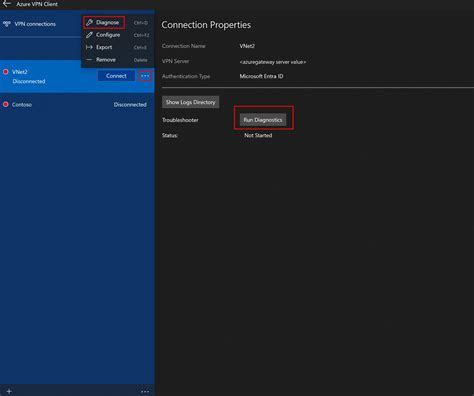Viewport: 474px width, 396px height.
Task: Select the Contoso connection entry
Action: pos(77,105)
